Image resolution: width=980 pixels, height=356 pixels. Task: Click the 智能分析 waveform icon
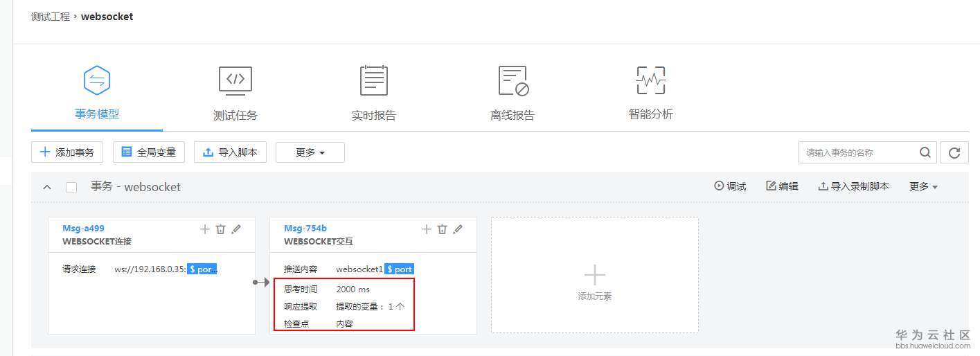(x=651, y=80)
